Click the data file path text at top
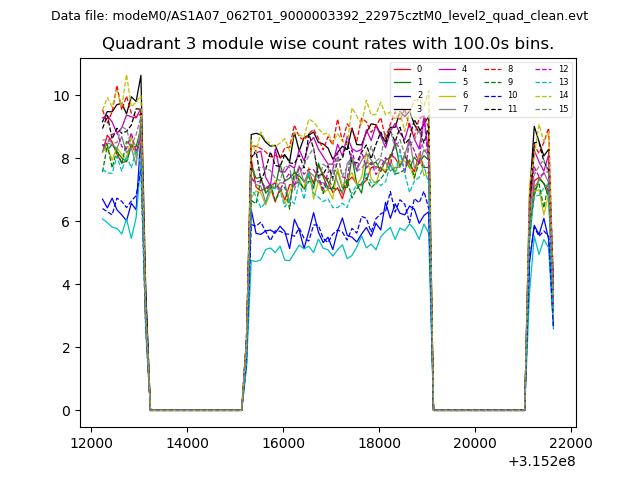This screenshot has height=480, width=640. point(319,16)
